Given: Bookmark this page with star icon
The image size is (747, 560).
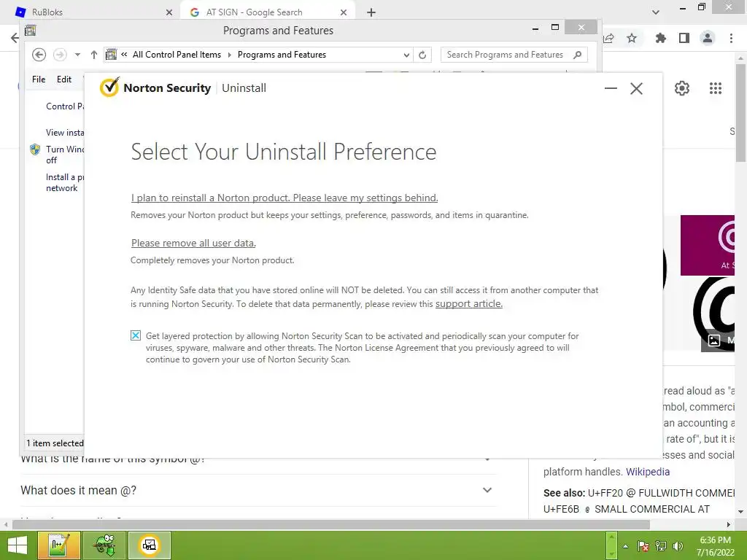Looking at the screenshot, I should pyautogui.click(x=632, y=38).
